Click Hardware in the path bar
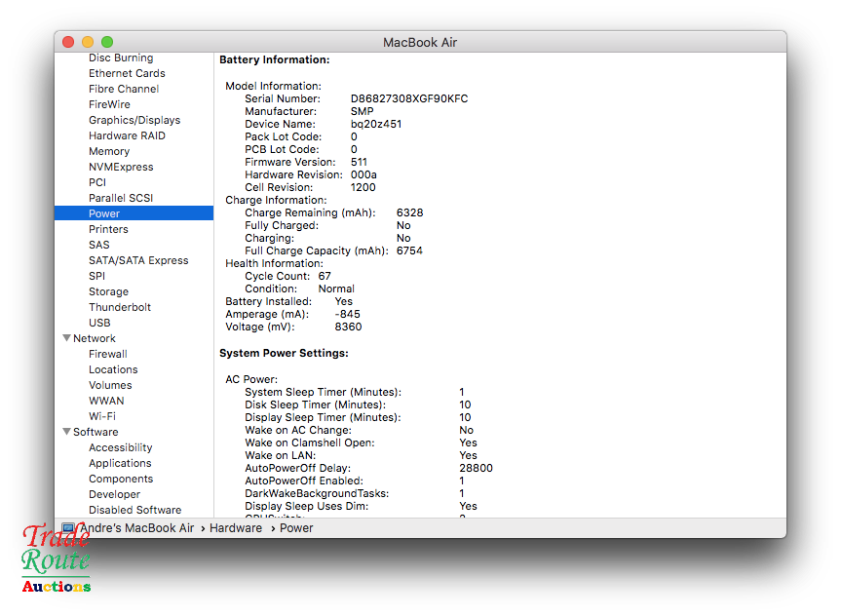This screenshot has width=841, height=616. point(236,527)
